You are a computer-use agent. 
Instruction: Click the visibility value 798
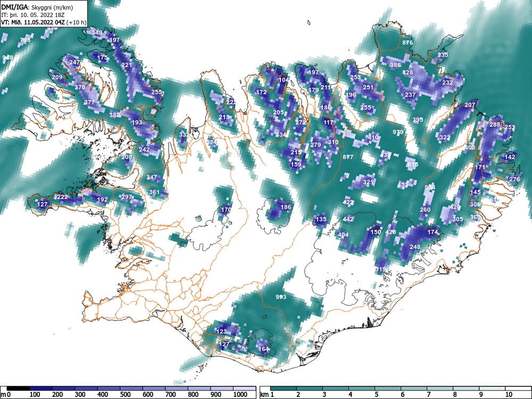pos(25,40)
